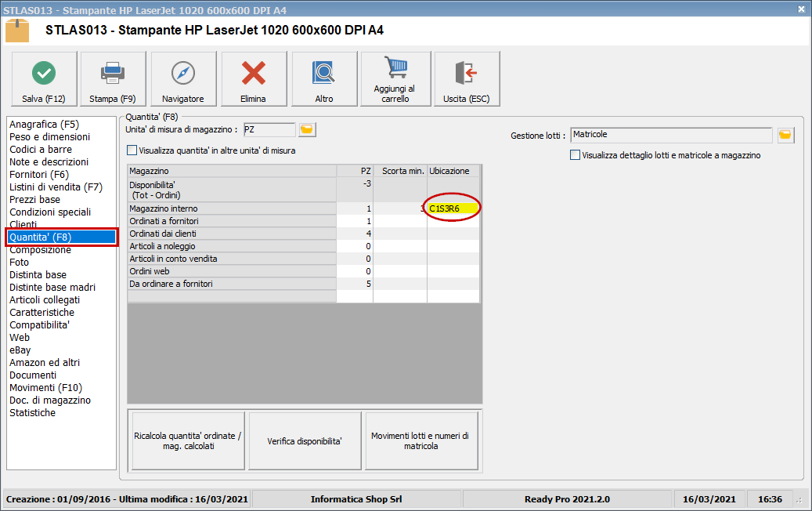Click the Ordinati dai clienti quantity cell

click(x=355, y=234)
